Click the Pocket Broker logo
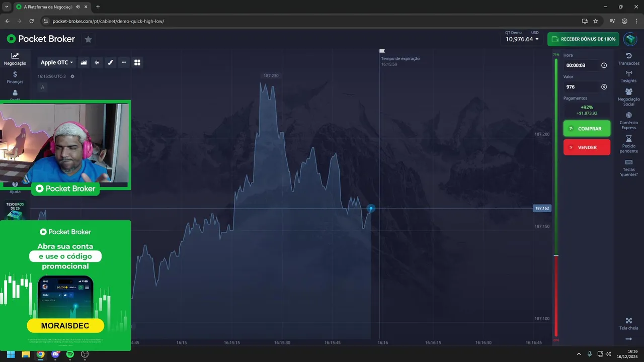Screen dimensions: 644x362 [x=41, y=39]
